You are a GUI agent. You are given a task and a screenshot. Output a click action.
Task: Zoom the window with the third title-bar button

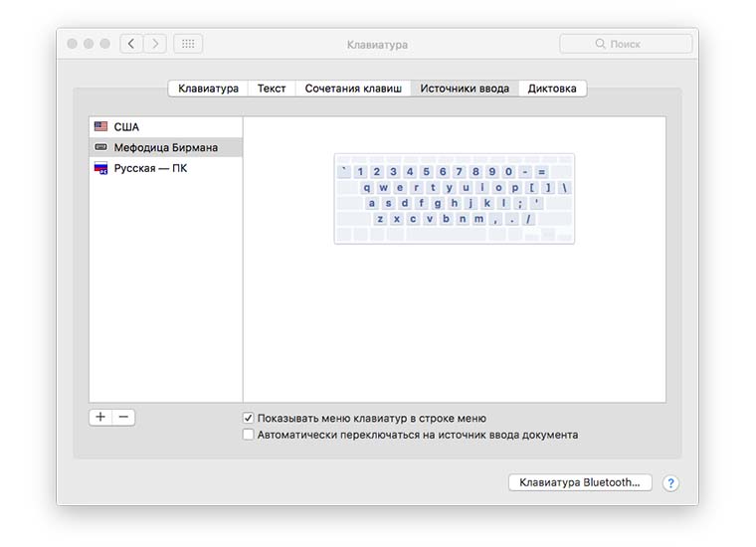[105, 44]
